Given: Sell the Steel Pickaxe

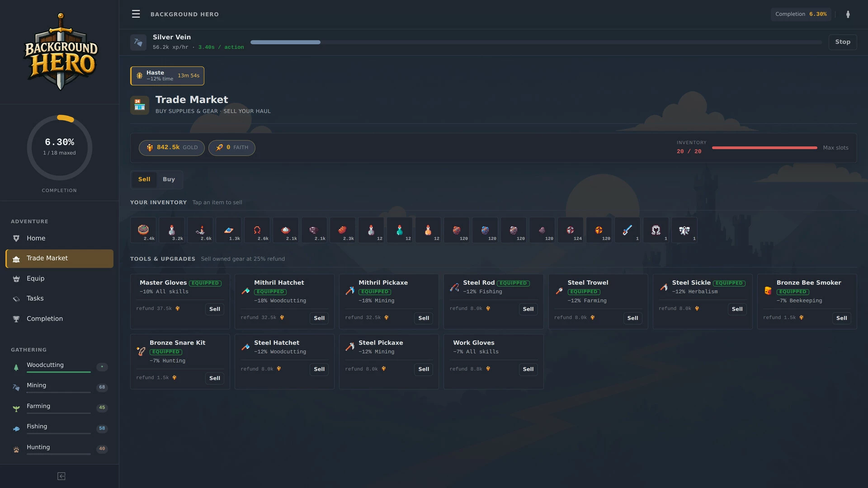Looking at the screenshot, I should click(424, 369).
